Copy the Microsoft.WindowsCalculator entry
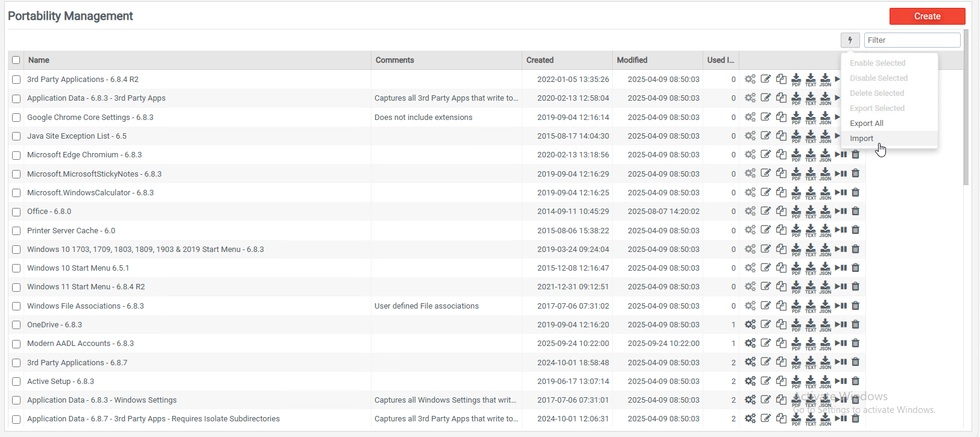The image size is (980, 437). point(781,192)
